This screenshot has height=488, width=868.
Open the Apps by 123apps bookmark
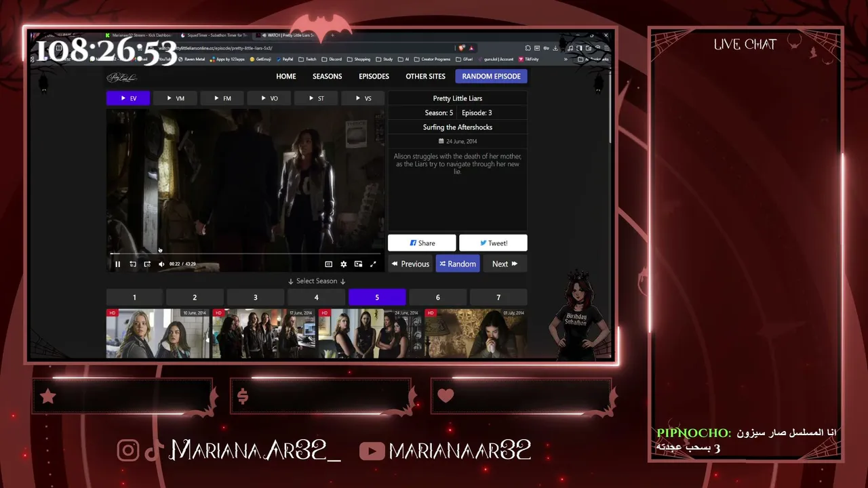pos(227,60)
